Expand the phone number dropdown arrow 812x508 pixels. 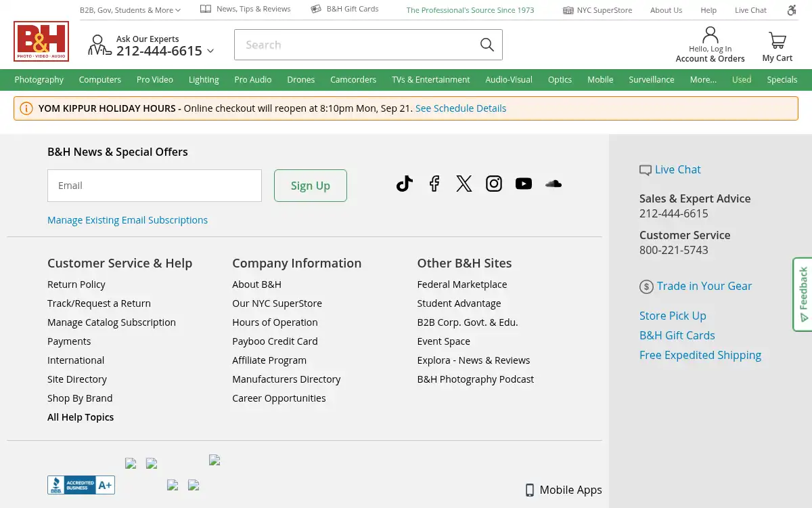pos(210,51)
